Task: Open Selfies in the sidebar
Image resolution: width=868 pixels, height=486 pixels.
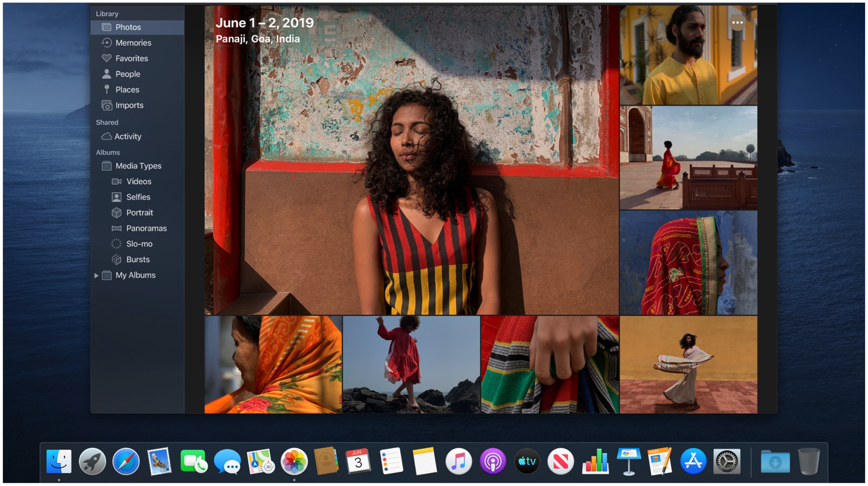Action: pyautogui.click(x=138, y=197)
